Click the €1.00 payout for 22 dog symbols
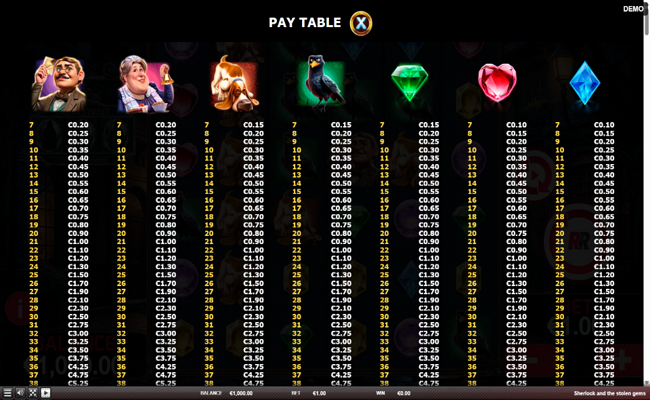650x400 pixels. click(253, 250)
